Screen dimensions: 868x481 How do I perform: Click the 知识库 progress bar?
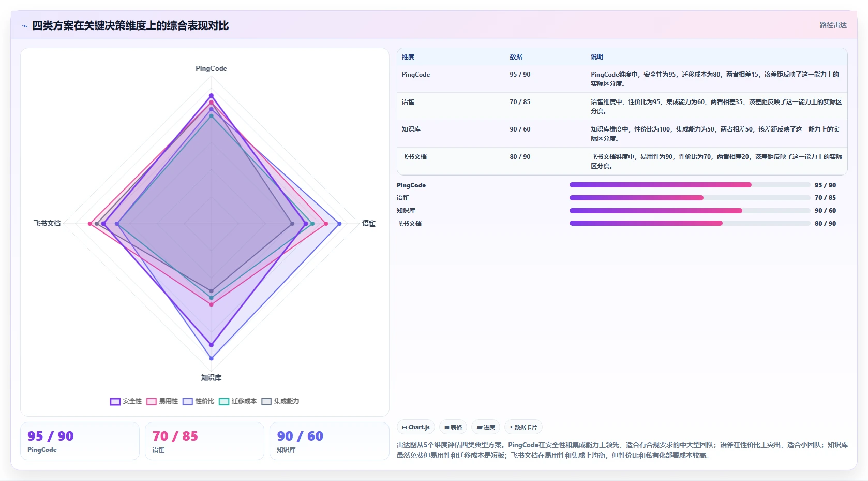click(x=690, y=211)
